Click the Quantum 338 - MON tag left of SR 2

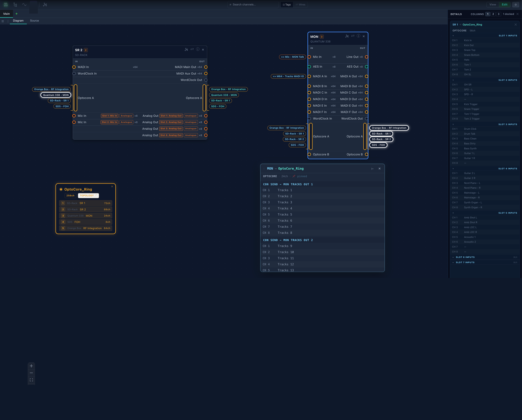[x=56, y=95]
